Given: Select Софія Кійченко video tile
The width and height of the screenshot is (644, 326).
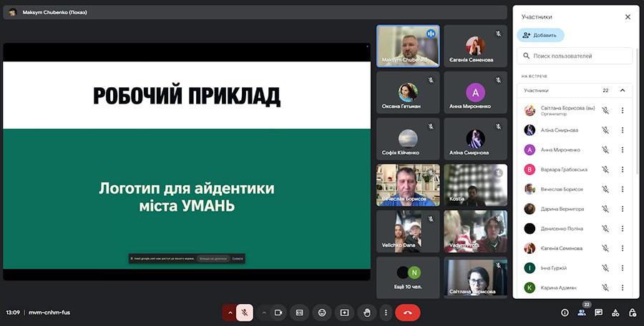Looking at the screenshot, I should pyautogui.click(x=408, y=139).
